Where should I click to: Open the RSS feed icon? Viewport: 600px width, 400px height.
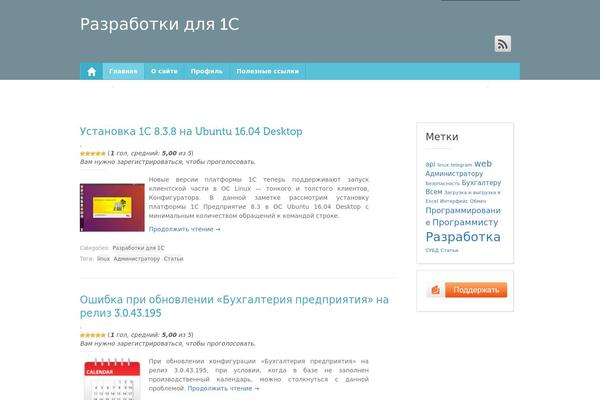pyautogui.click(x=502, y=44)
